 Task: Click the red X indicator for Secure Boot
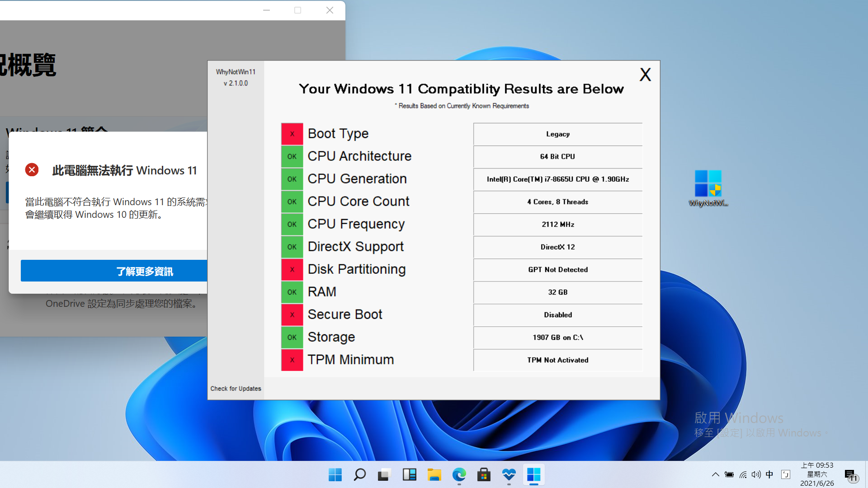(x=292, y=314)
